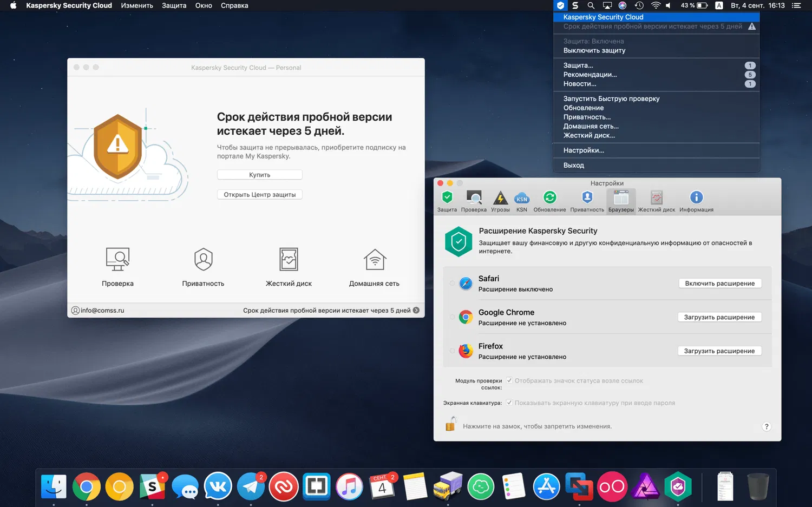The width and height of the screenshot is (812, 507).
Task: Select the Угрозы settings icon
Action: tap(500, 197)
